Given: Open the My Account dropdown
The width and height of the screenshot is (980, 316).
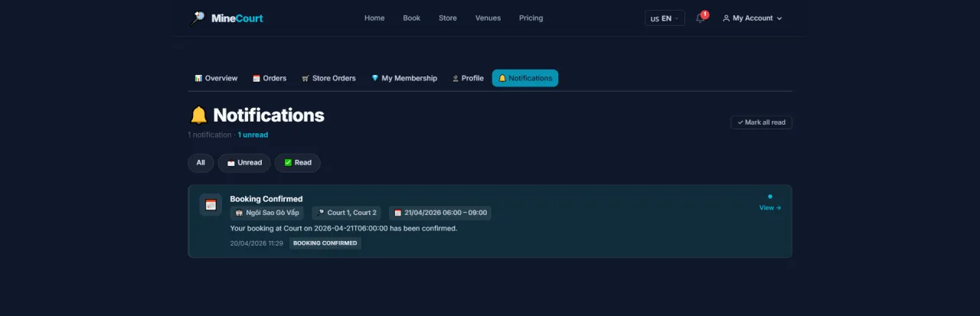Looking at the screenshot, I should 753,18.
